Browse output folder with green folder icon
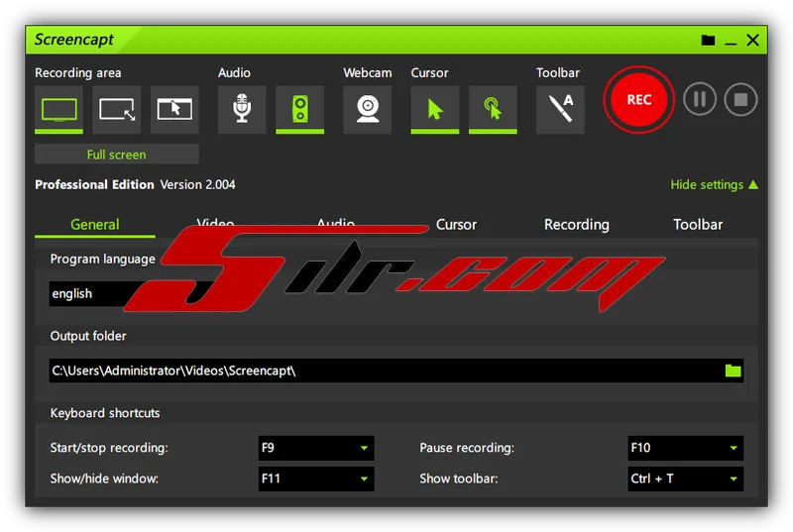 tap(733, 371)
